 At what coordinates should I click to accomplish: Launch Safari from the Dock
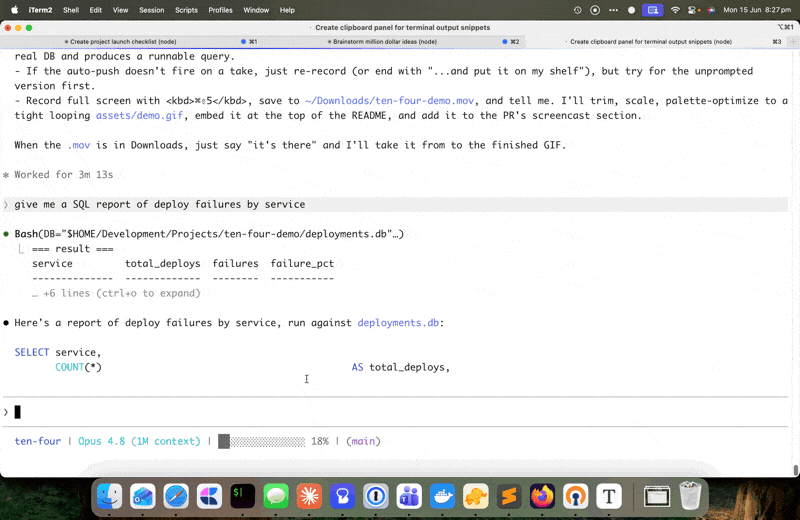pos(176,496)
